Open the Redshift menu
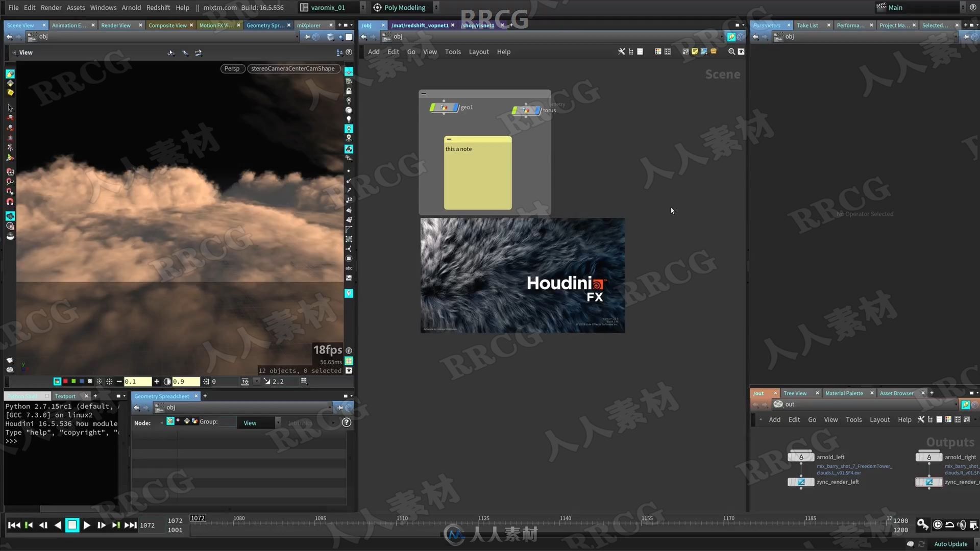Image resolution: width=980 pixels, height=551 pixels. (x=158, y=8)
